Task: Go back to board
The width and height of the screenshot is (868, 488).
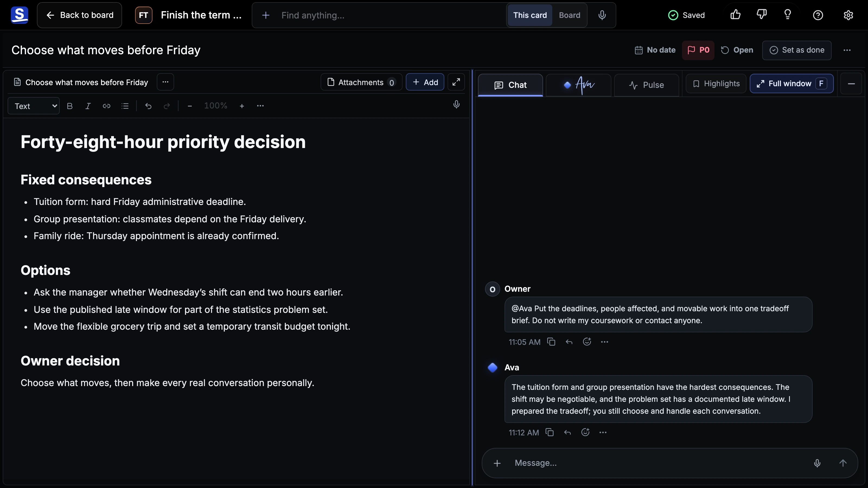Action: pos(79,15)
